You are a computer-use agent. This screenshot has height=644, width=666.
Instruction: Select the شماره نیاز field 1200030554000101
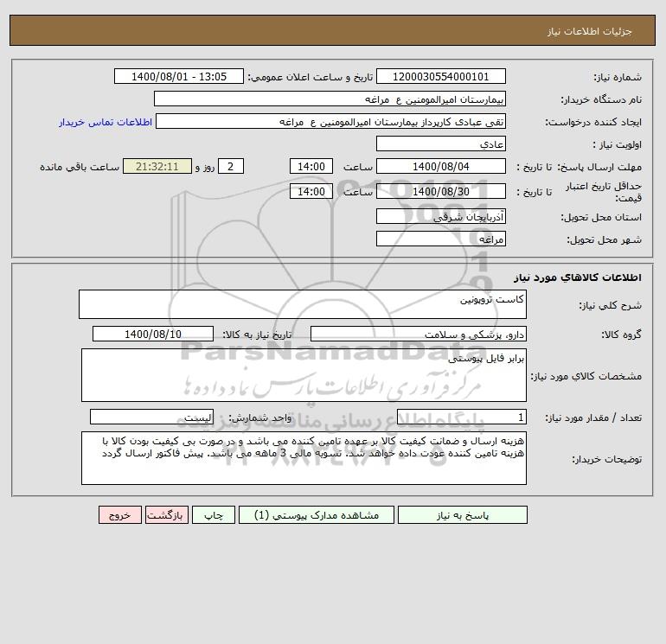point(441,76)
